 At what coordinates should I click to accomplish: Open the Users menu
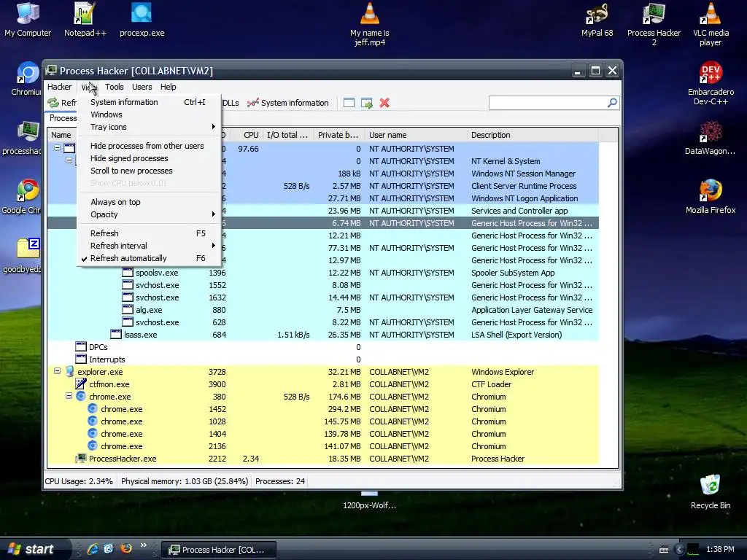tap(142, 87)
